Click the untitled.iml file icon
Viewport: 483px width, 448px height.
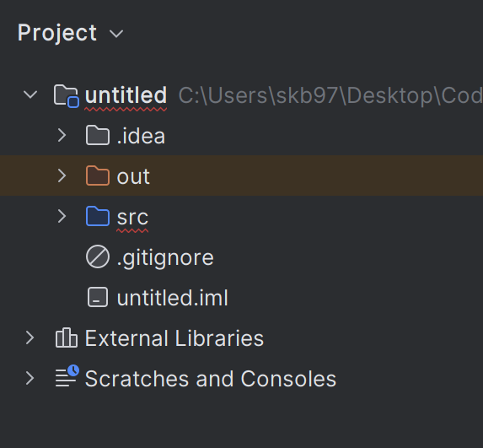pos(98,297)
